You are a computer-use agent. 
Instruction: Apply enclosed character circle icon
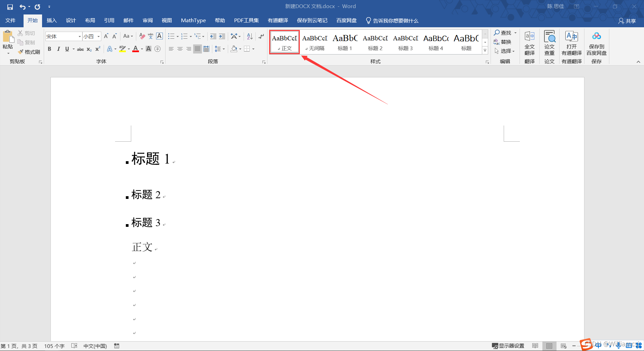(x=157, y=49)
